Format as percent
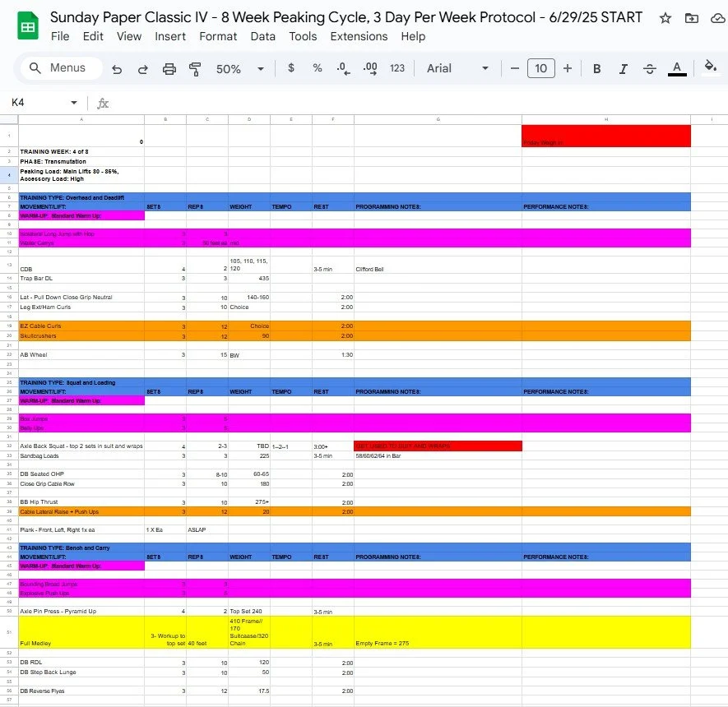728x707 pixels. [317, 68]
